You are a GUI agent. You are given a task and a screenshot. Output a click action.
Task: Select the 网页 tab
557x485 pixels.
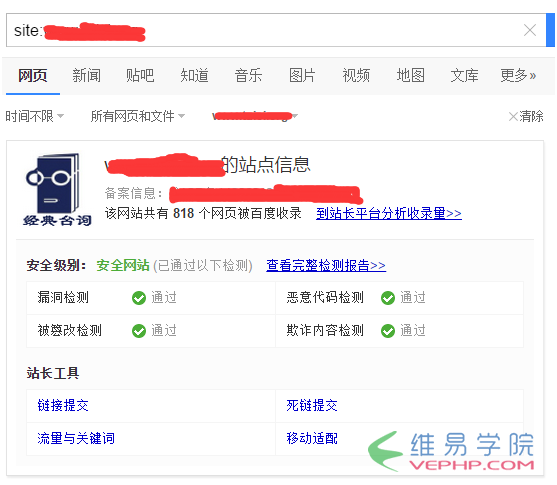(32, 75)
